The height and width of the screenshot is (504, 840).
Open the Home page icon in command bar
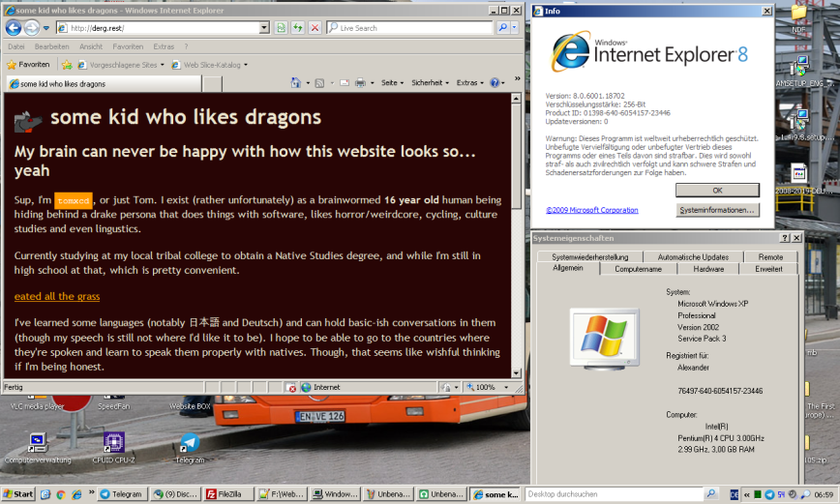[x=294, y=83]
